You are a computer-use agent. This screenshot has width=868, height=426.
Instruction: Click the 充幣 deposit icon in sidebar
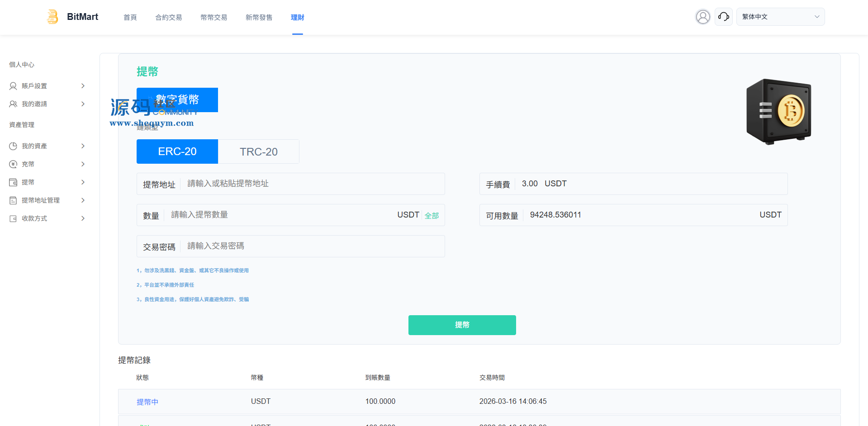pos(13,164)
